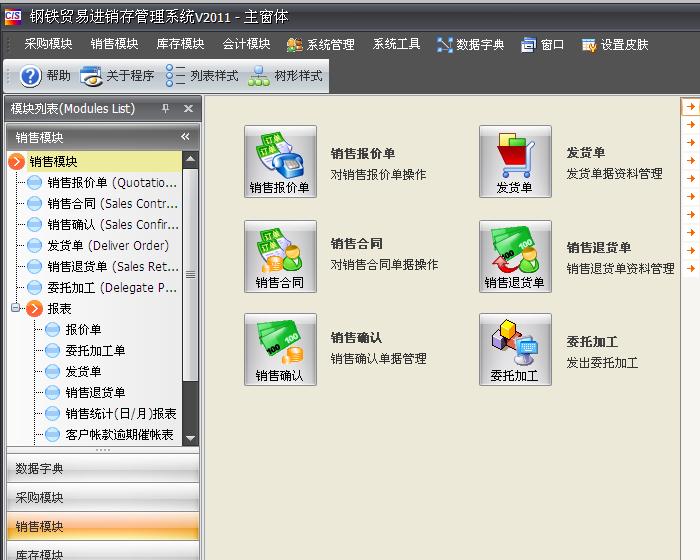The image size is (700, 560).
Task: Open the 发货单 shopping cart icon
Action: click(515, 161)
